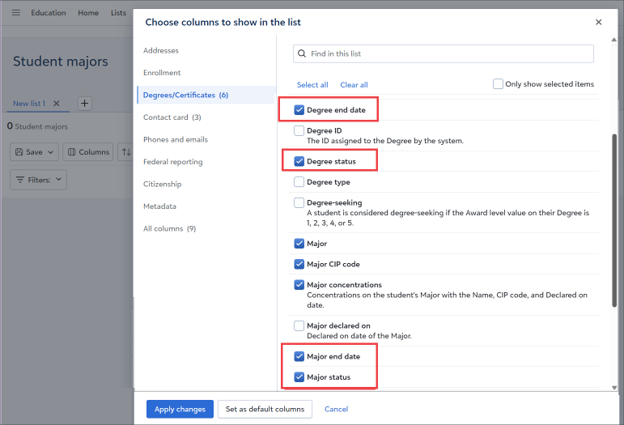624x425 pixels.
Task: Expand the Save dropdown arrow
Action: tap(51, 152)
